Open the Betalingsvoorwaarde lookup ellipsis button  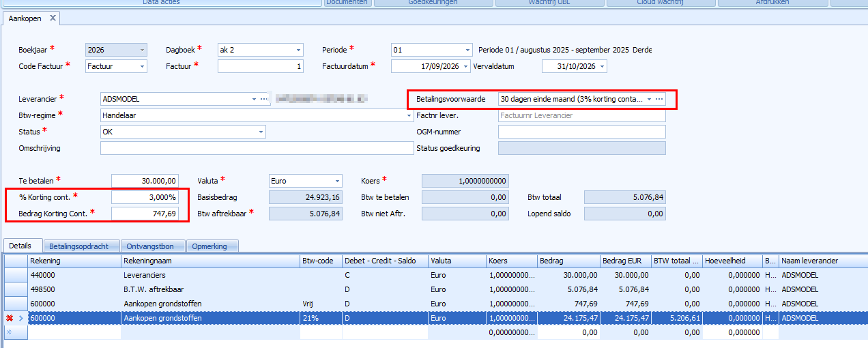coord(659,99)
